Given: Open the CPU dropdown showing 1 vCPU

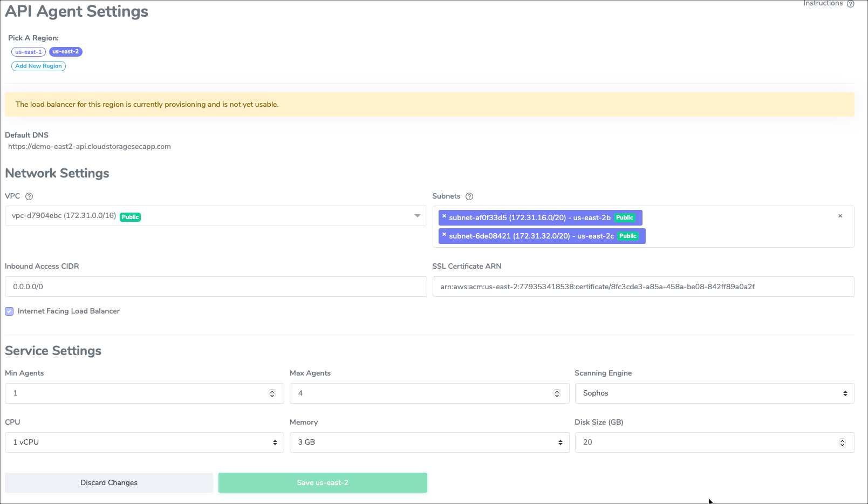Looking at the screenshot, I should 144,442.
